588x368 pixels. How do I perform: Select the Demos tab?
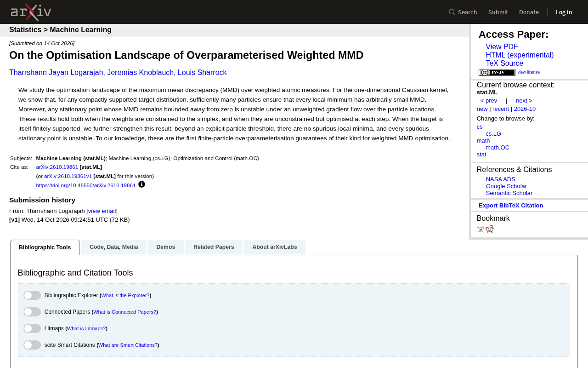(166, 247)
